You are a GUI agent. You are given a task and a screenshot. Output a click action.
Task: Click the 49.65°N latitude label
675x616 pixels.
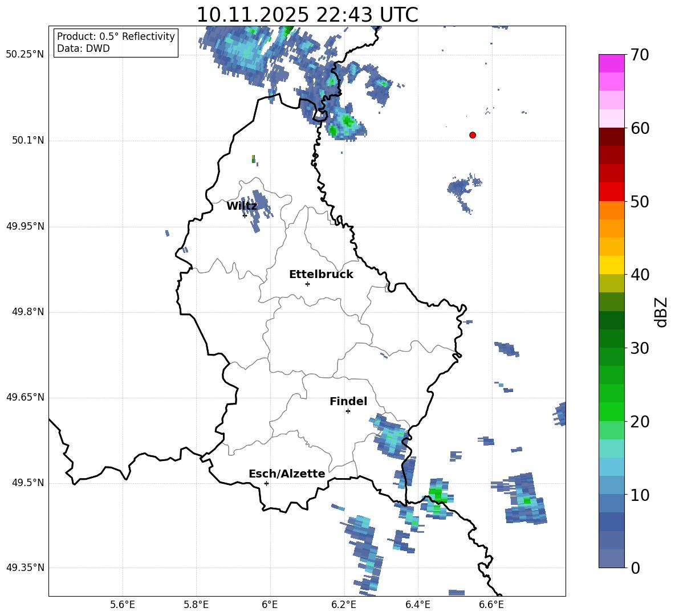tap(25, 397)
